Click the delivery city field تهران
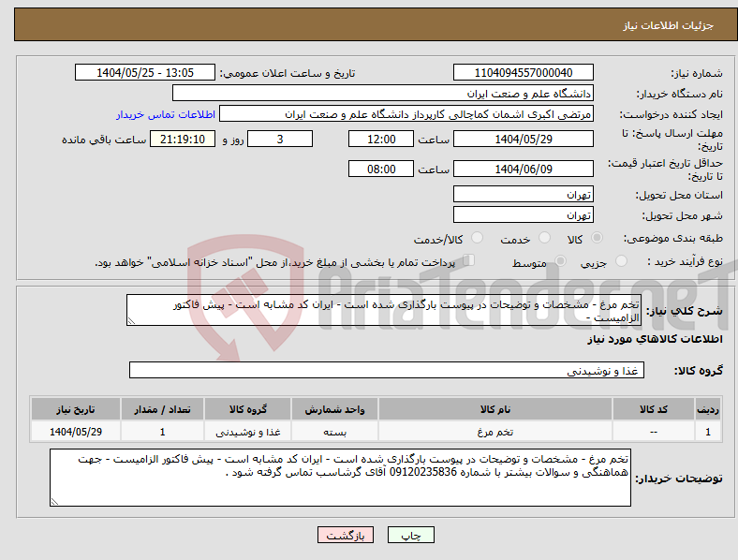Image resolution: width=738 pixels, height=560 pixels. tap(524, 214)
